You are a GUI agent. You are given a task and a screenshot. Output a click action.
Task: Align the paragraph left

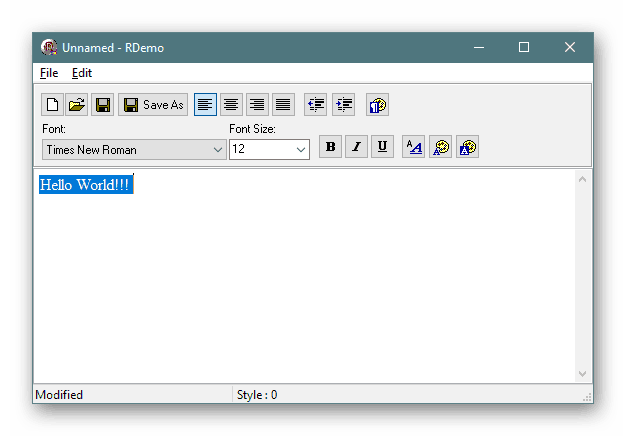pos(205,105)
